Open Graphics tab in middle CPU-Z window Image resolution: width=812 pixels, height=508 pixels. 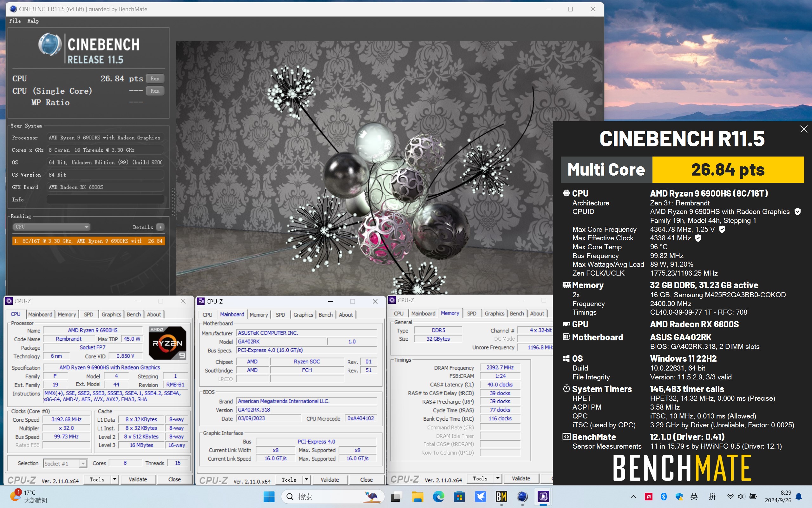click(x=303, y=315)
